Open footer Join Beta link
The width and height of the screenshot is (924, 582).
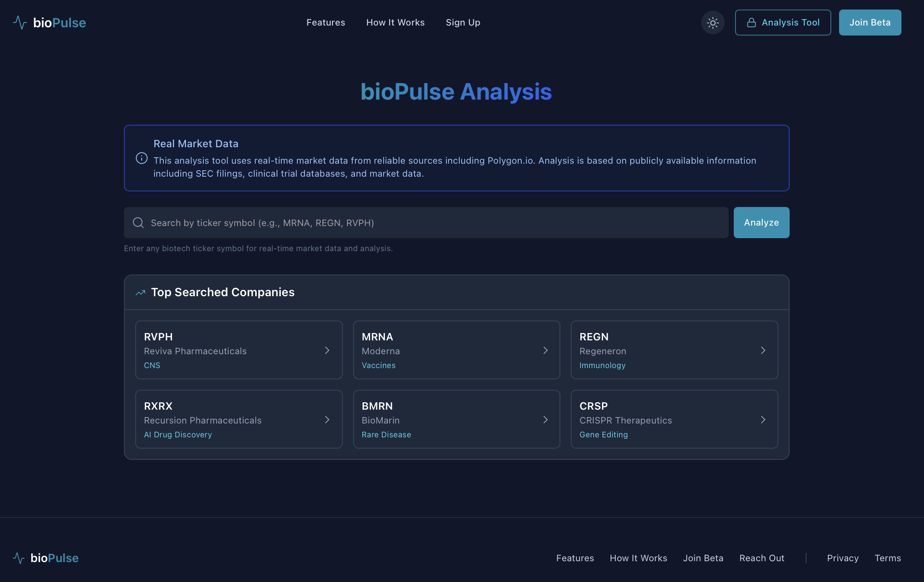point(703,558)
